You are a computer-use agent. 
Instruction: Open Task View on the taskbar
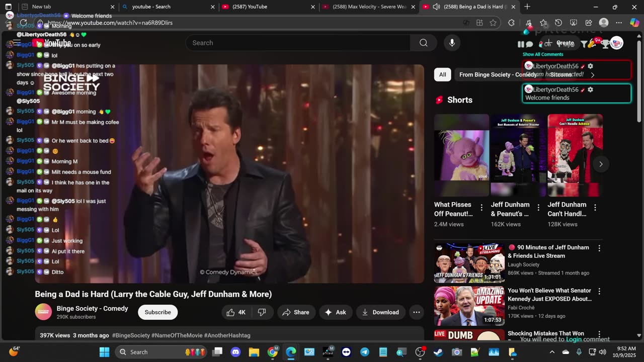tap(217, 352)
